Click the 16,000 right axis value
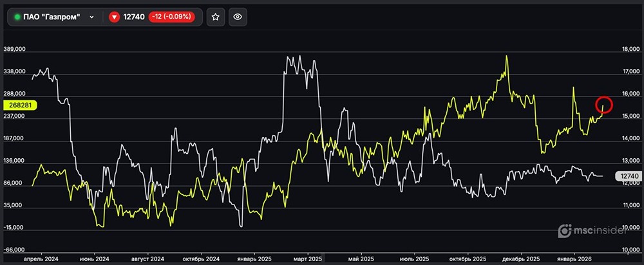Viewport: 644px width, 265px height. point(630,94)
